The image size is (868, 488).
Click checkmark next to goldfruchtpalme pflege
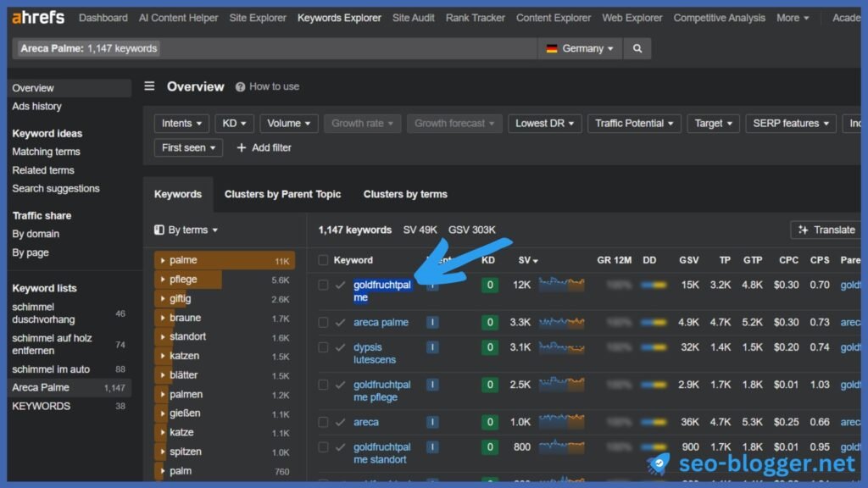pos(341,385)
